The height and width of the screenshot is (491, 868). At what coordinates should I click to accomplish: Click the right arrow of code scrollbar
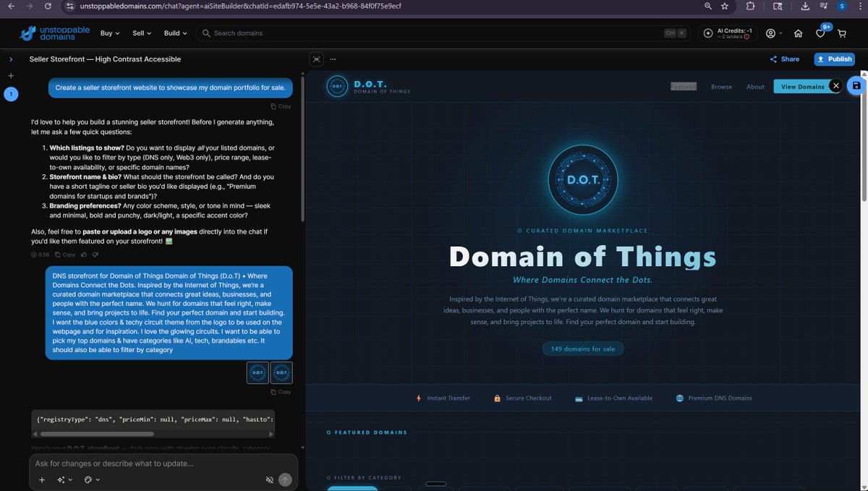coord(271,434)
